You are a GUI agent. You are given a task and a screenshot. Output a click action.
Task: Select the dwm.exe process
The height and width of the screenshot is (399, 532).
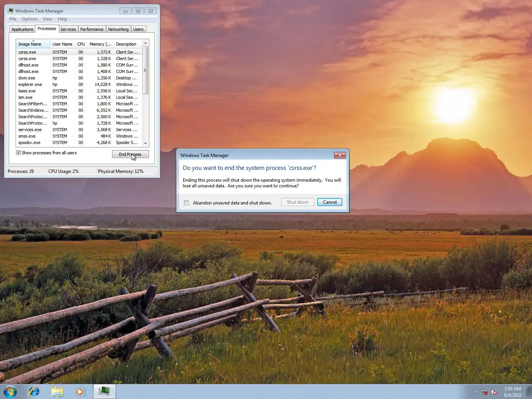pyautogui.click(x=79, y=78)
